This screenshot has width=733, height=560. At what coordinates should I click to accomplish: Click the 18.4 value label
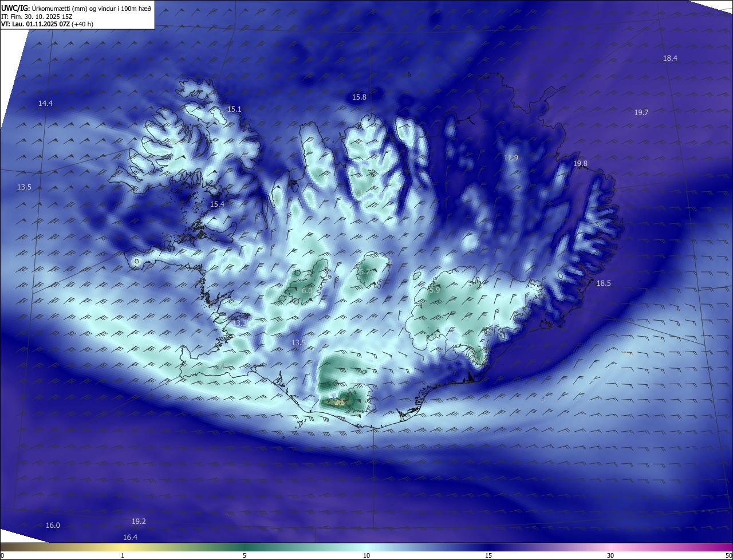tap(670, 58)
